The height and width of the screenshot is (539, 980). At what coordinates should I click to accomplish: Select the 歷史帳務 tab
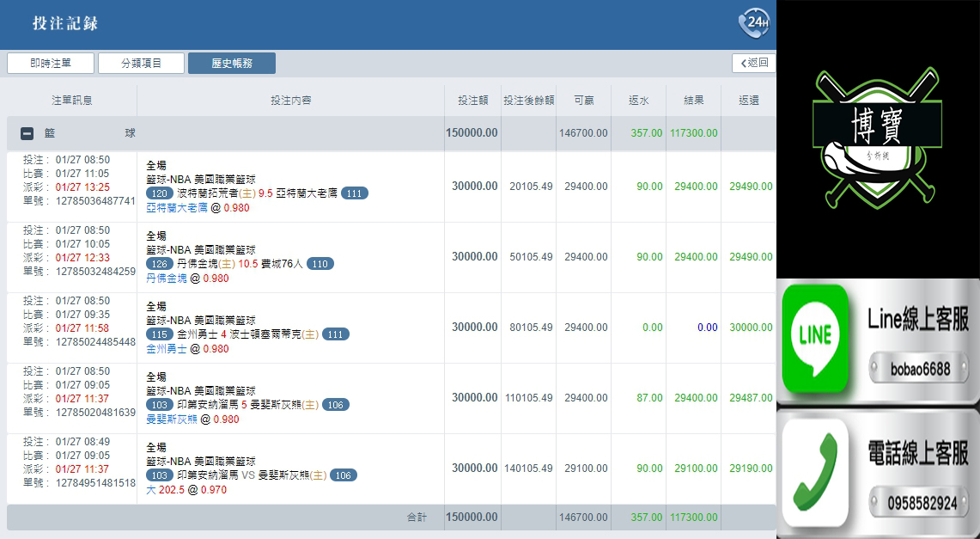pos(232,63)
